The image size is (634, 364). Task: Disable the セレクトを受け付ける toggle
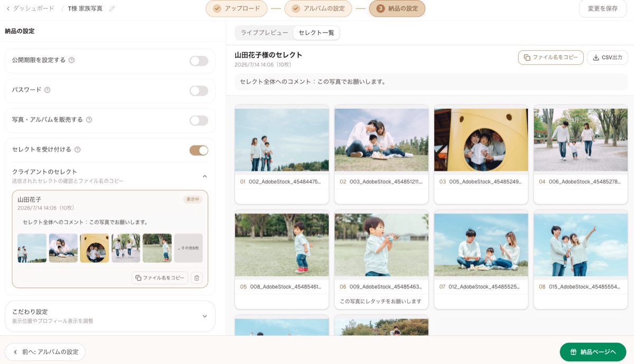(199, 151)
